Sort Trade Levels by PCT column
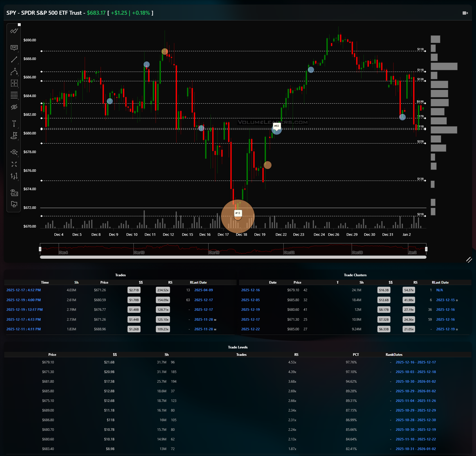Screen dimensions: 476x456 click(x=356, y=355)
